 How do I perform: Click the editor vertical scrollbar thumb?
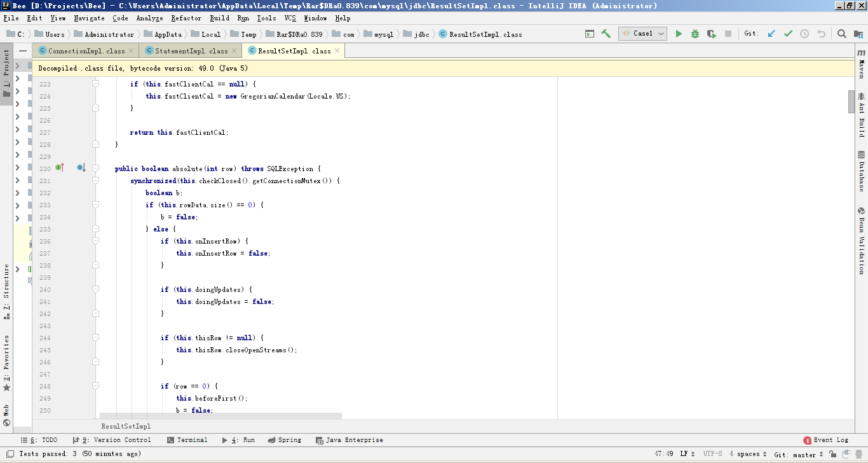(x=851, y=102)
